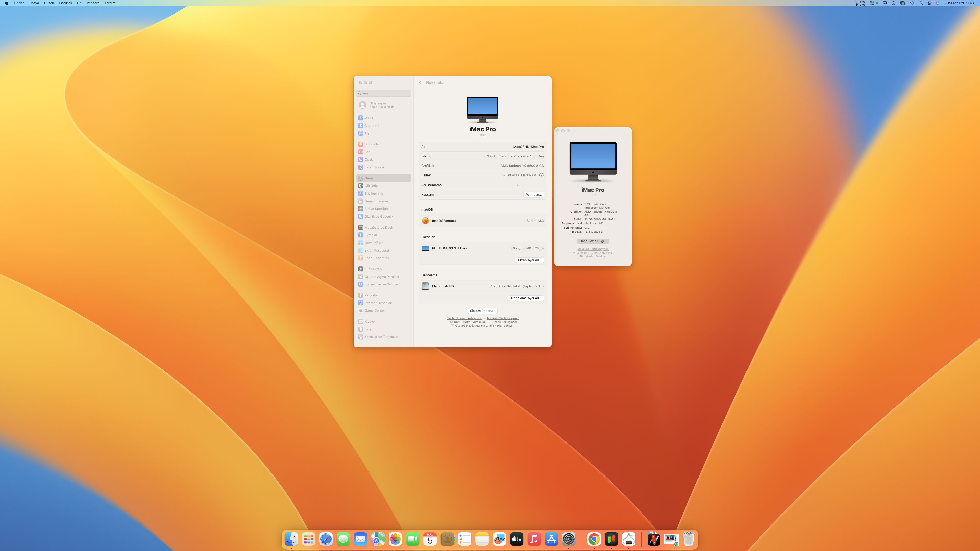Open Gizlilik ve Güvenlik pane
This screenshot has height=551, width=980.
click(x=378, y=216)
